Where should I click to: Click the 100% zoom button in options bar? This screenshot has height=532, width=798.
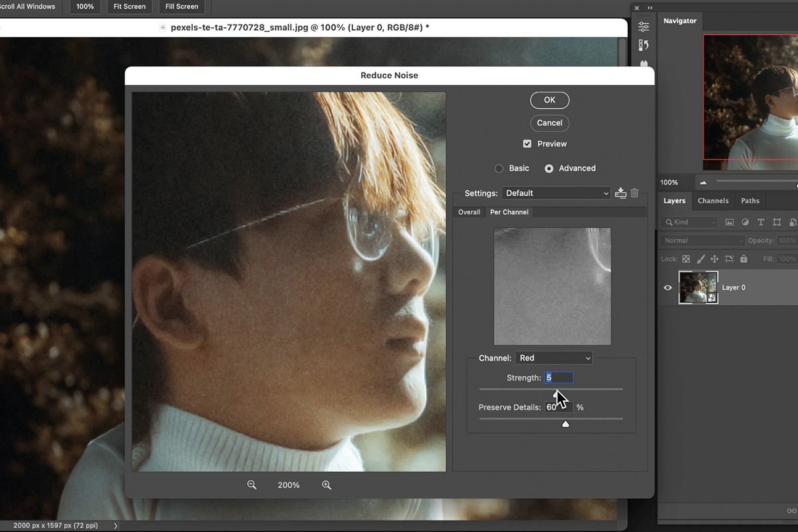(85, 7)
